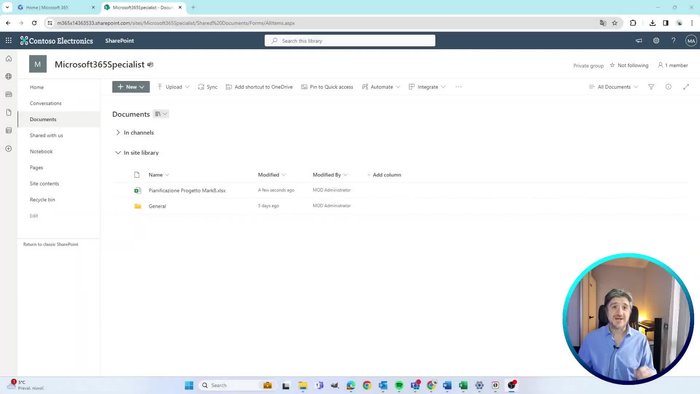Click Add column header
Viewport: 700px width, 394px height.
tap(384, 175)
